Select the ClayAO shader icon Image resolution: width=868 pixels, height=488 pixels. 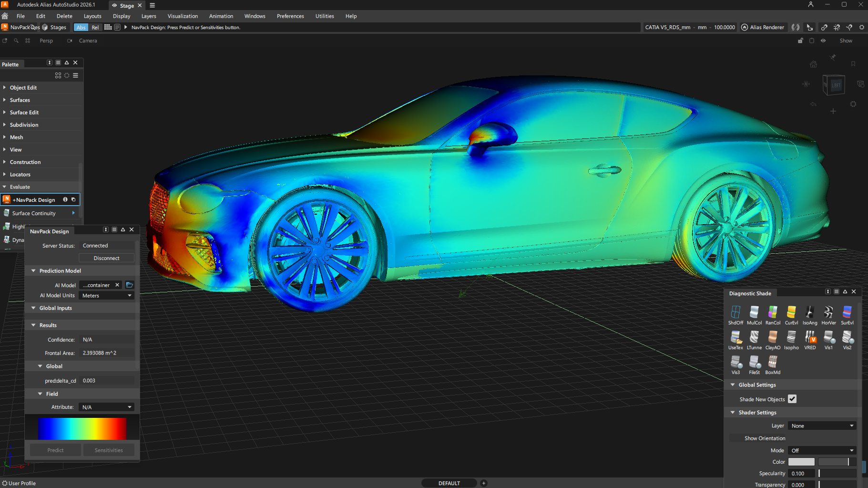coord(773,338)
